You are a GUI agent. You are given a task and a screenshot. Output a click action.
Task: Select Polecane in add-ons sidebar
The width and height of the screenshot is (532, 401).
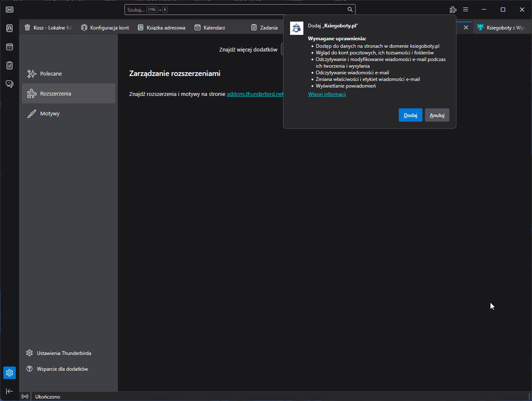pos(68,73)
